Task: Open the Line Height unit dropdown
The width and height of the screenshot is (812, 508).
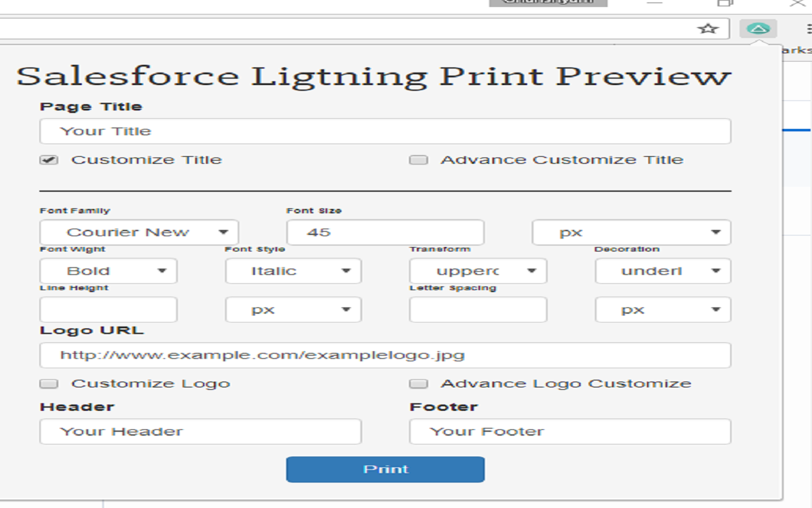Action: click(x=293, y=310)
